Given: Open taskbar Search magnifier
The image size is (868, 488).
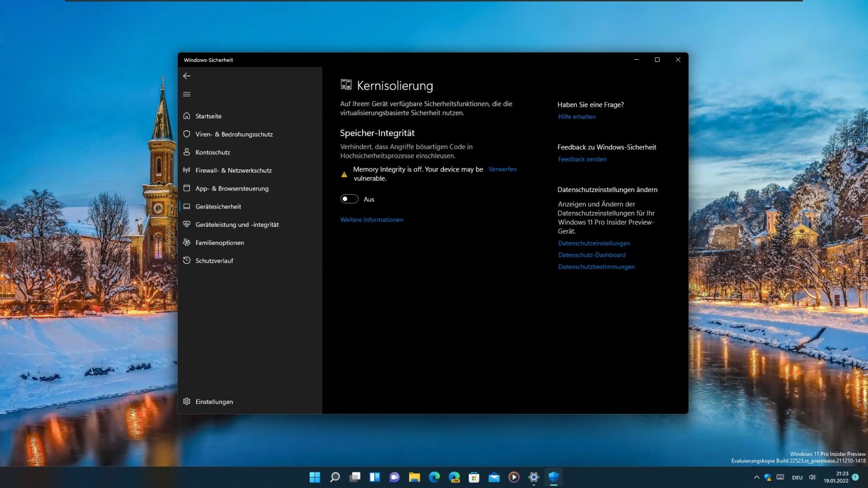Looking at the screenshot, I should [334, 477].
